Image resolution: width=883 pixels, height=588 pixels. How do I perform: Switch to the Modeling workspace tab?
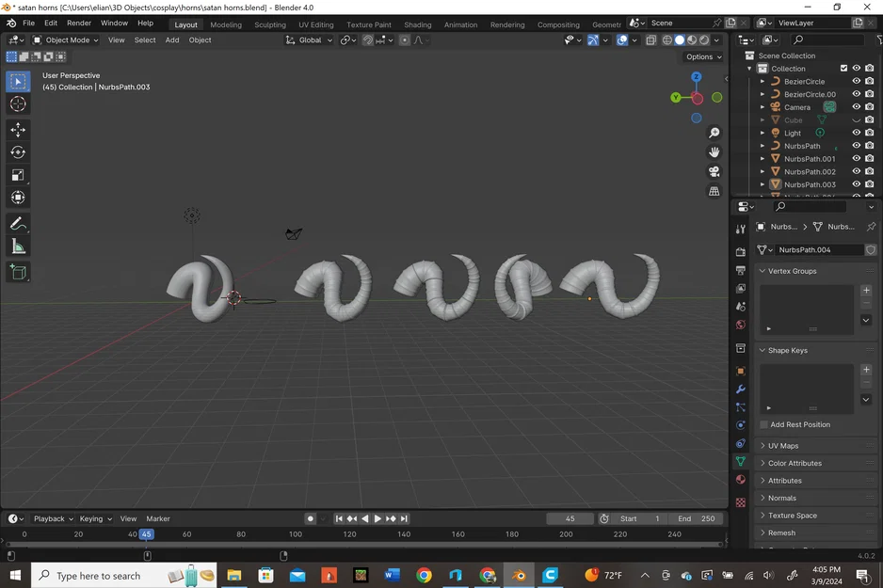(x=226, y=24)
